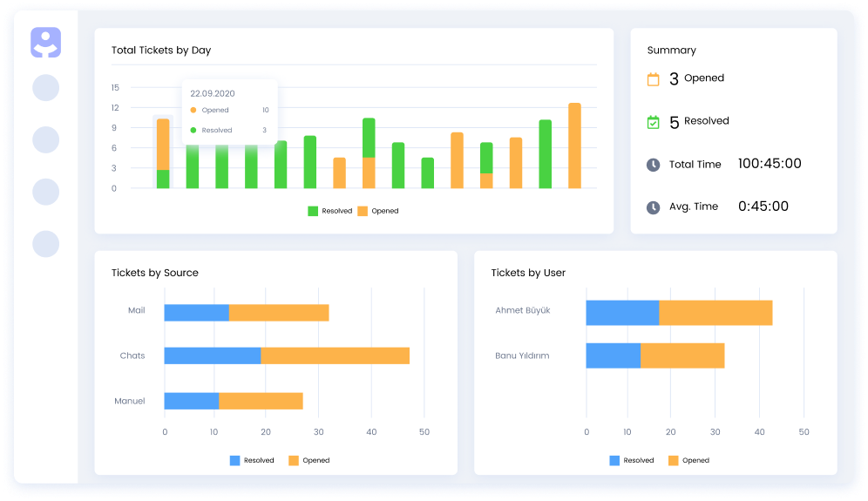Select blue Resolved segment of the Mail bar
Image resolution: width=868 pixels, height=501 pixels.
[x=196, y=313]
